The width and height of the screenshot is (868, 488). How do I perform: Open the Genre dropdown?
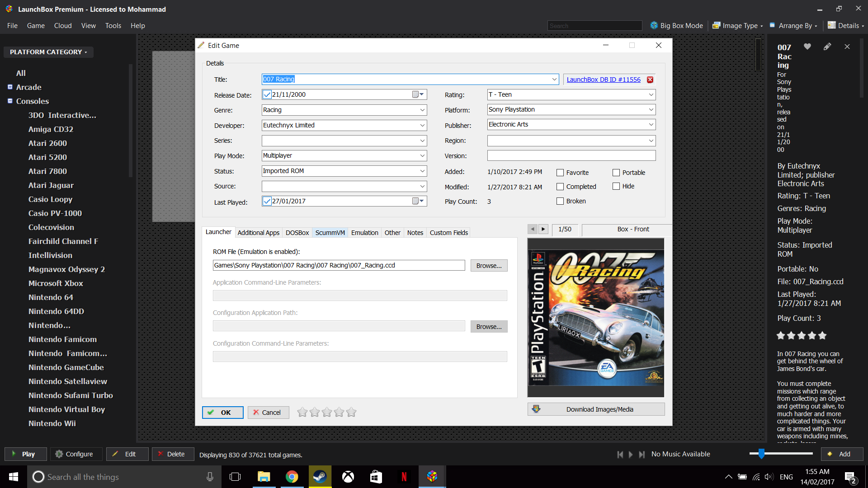coord(422,110)
